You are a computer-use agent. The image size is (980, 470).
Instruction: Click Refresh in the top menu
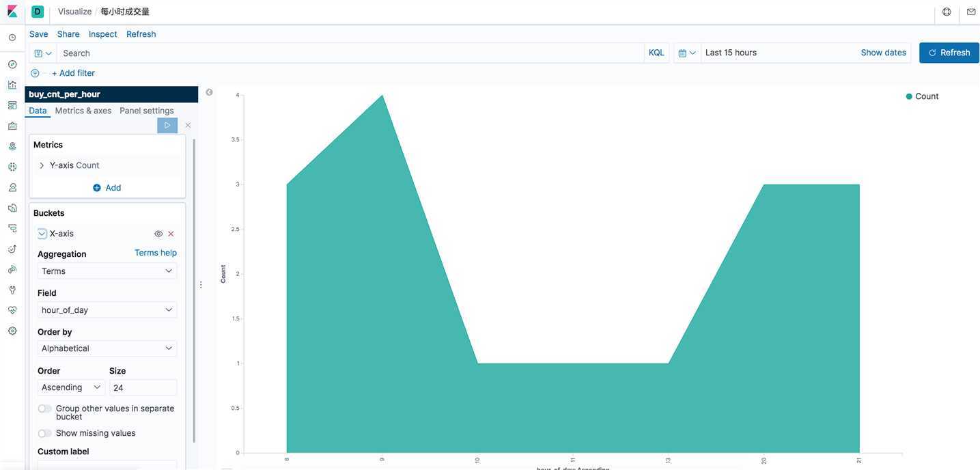141,34
